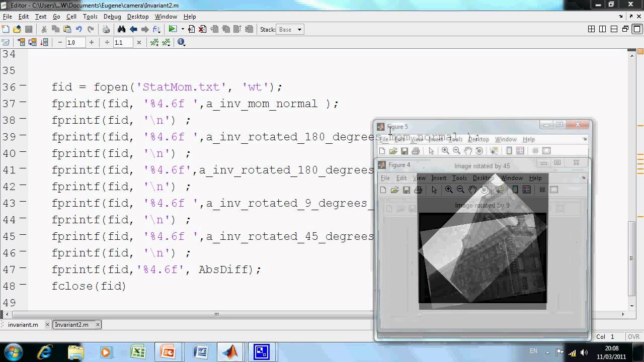Open the Editor Tools menu
The width and height of the screenshot is (644, 362).
point(90,17)
